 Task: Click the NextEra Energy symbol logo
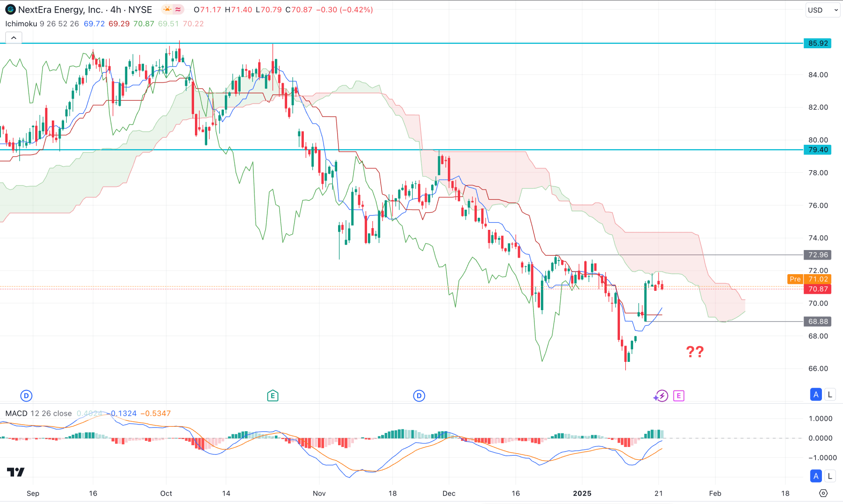10,10
